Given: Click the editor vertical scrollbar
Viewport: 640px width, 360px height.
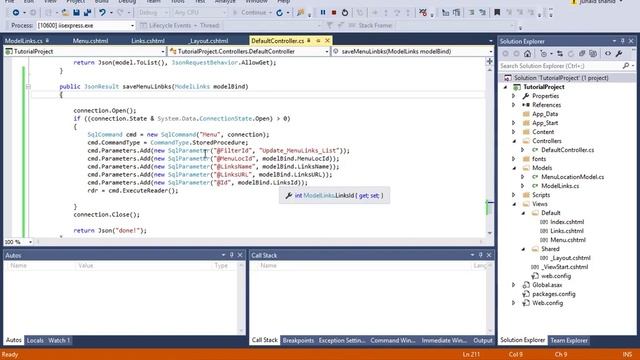Looking at the screenshot, I should coord(490,151).
